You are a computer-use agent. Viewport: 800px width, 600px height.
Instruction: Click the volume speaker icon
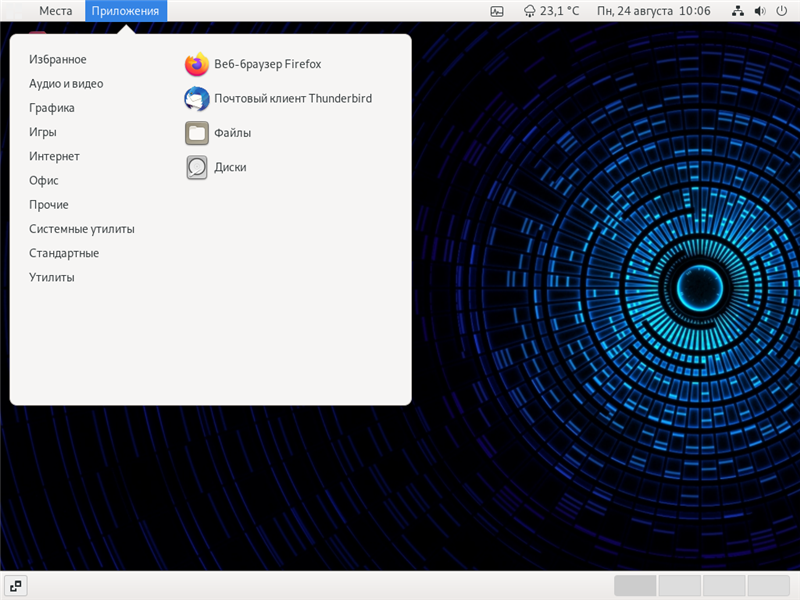point(759,11)
